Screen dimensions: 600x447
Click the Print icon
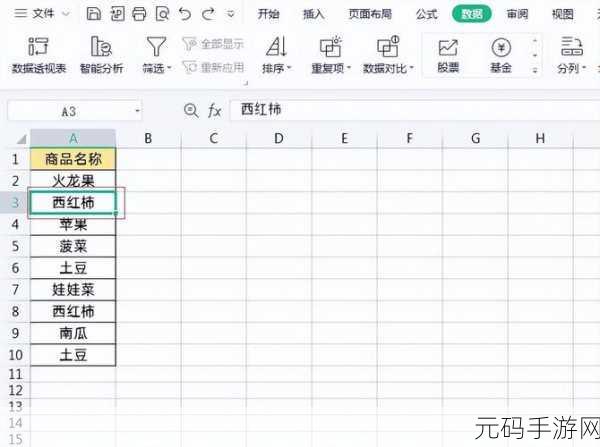coord(139,14)
